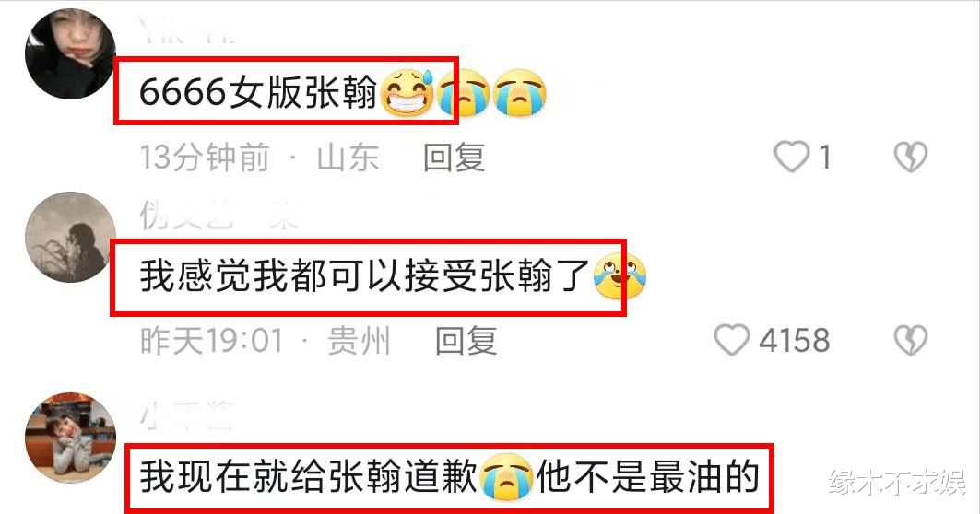Like the comment with 4158 likes
This screenshot has height=514, width=980.
[731, 341]
